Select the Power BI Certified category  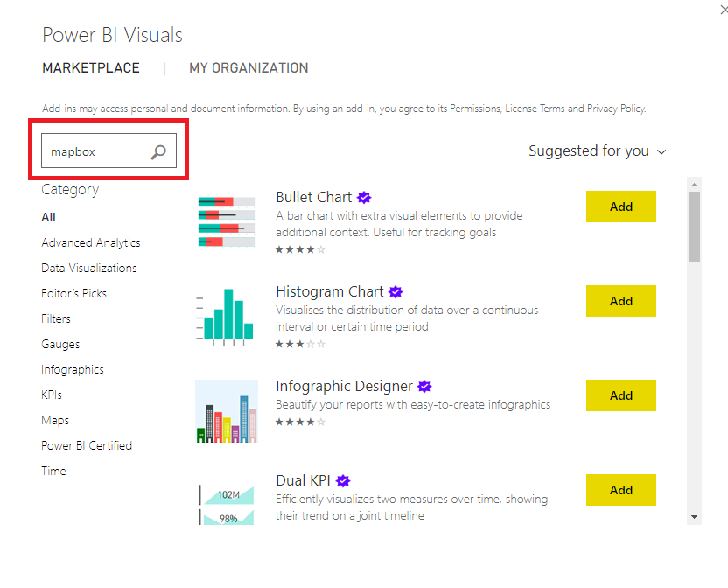(87, 446)
